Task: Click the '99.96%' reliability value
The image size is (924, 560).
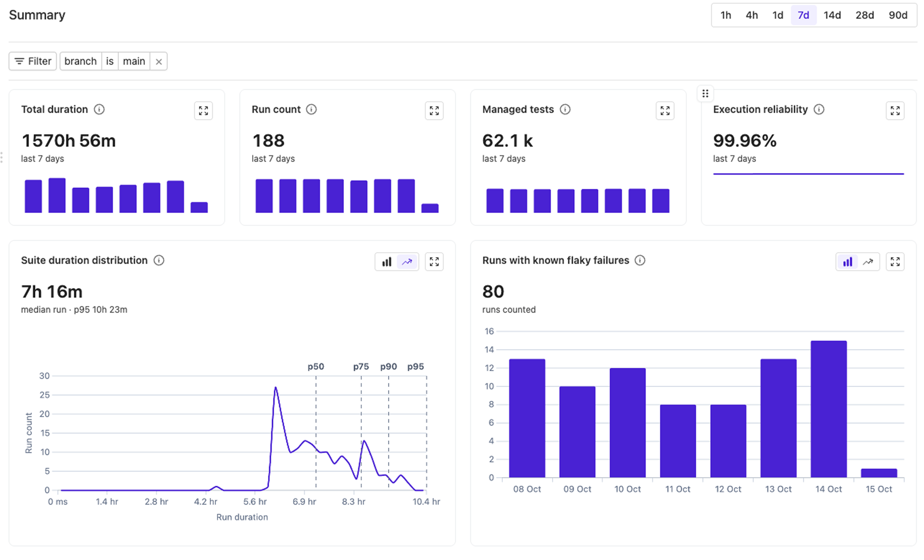Action: (745, 141)
